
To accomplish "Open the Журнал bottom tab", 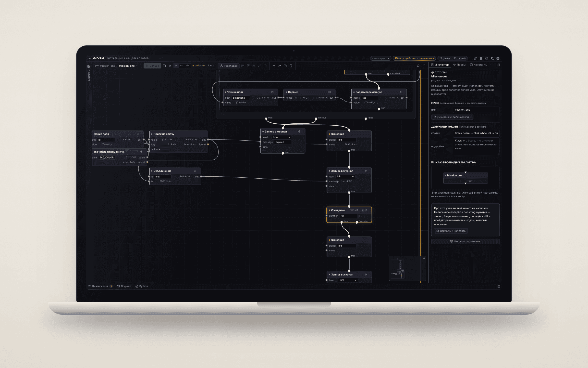I will click(x=124, y=286).
